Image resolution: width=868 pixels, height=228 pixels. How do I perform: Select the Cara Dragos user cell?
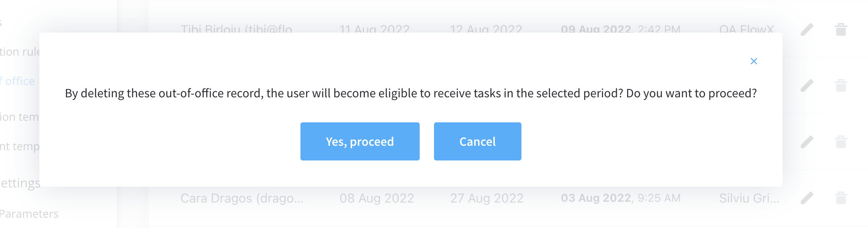pyautogui.click(x=242, y=198)
